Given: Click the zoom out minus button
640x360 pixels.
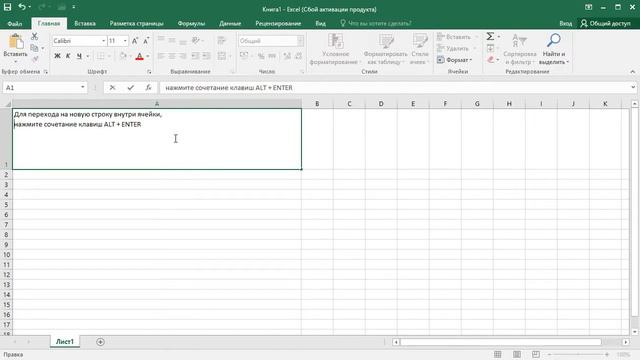Looking at the screenshot, I should (x=549, y=354).
